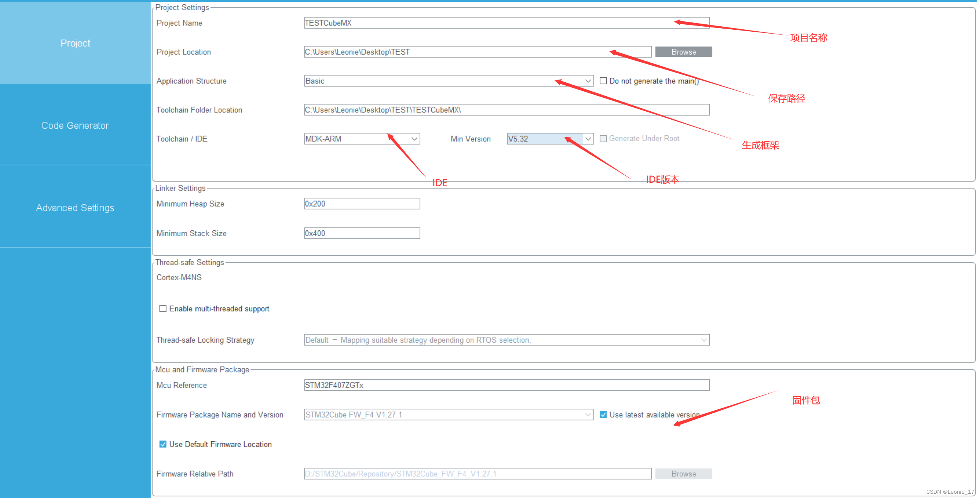Open Min Version V5.32 dropdown
The width and height of the screenshot is (980, 498).
tap(550, 139)
